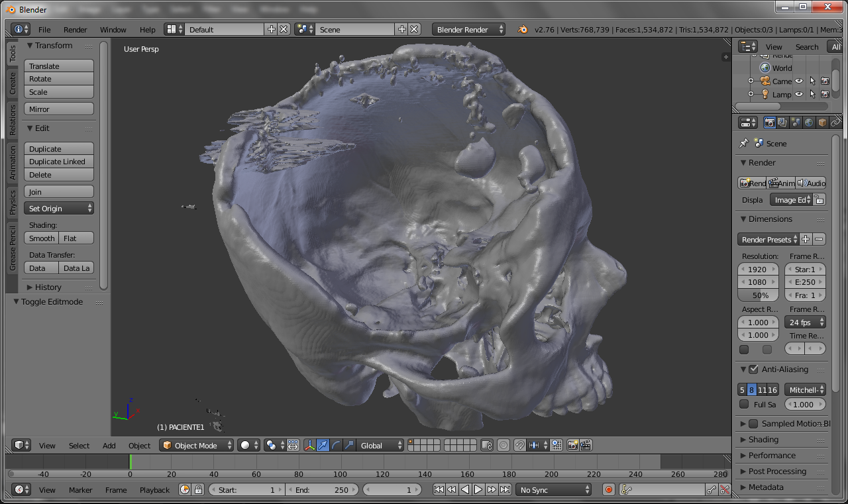Toggle the display lock interface button
Image resolution: width=848 pixels, height=504 pixels.
[820, 200]
